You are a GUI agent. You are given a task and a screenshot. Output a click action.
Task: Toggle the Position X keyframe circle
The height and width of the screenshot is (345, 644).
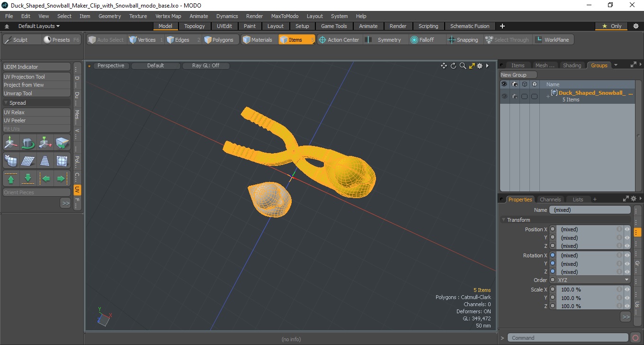pos(552,229)
